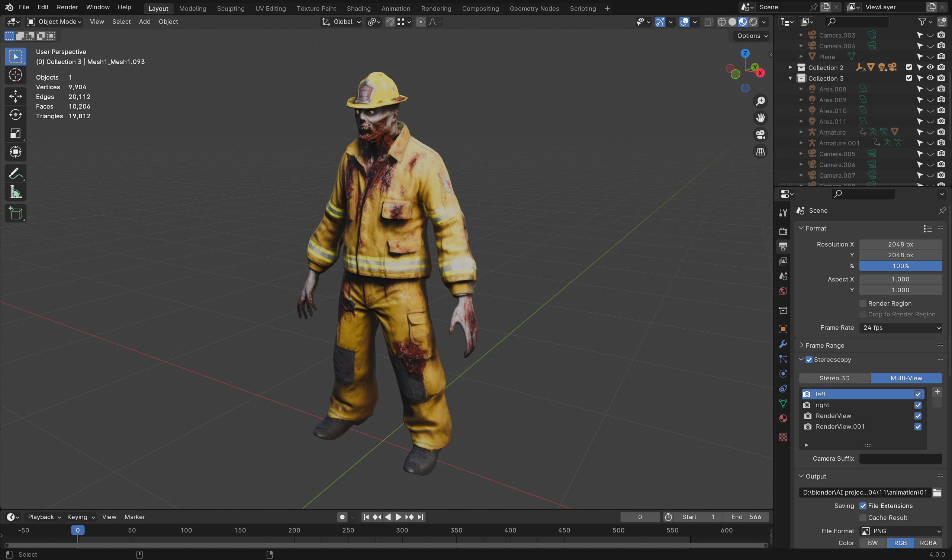Collapse the Format panel
The width and height of the screenshot is (952, 560).
click(816, 228)
